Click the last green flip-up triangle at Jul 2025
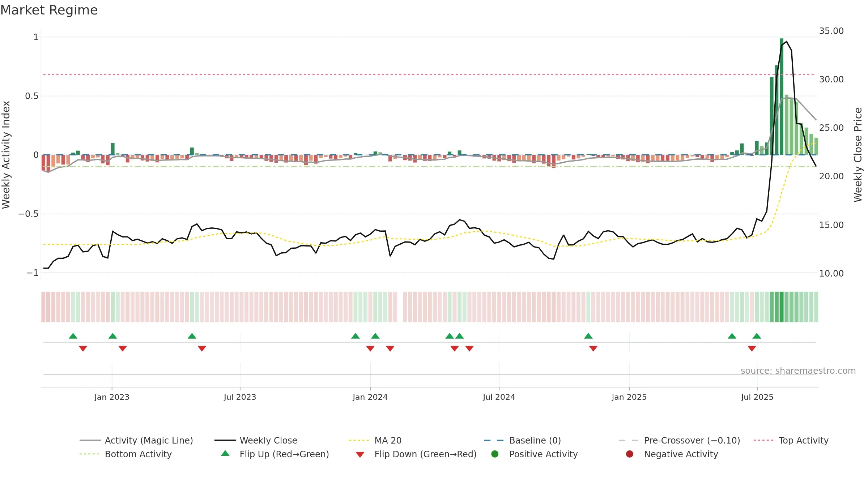The width and height of the screenshot is (868, 488). 757,336
